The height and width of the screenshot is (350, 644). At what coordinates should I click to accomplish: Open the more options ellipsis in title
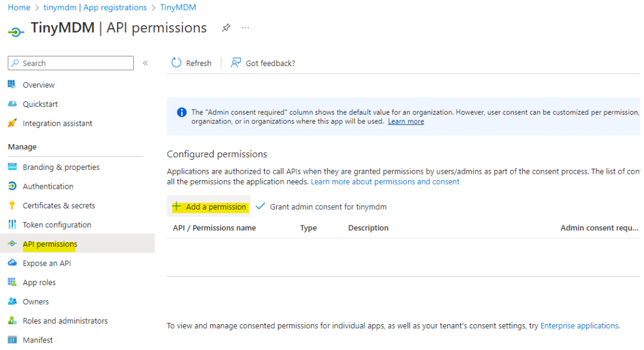(245, 28)
